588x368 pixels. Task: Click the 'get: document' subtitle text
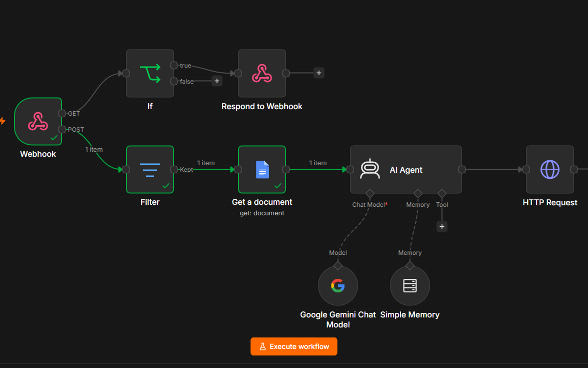pyautogui.click(x=262, y=213)
